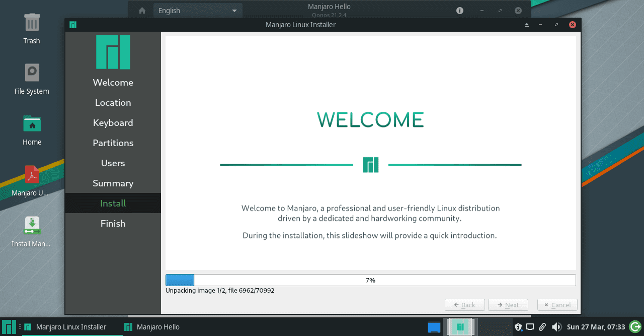This screenshot has height=336, width=644.
Task: Open the Home folder desktop icon
Action: click(x=32, y=124)
